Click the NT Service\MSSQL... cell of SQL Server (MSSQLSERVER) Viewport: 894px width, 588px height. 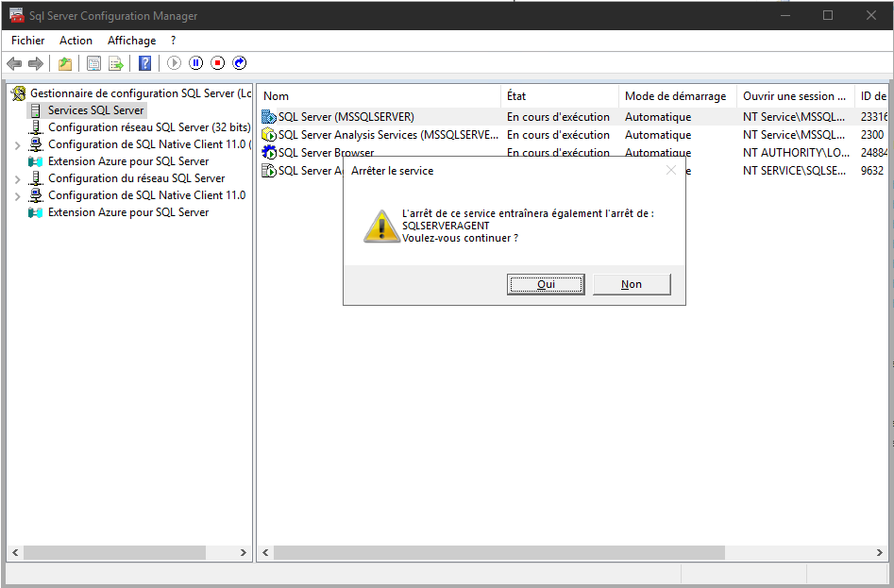(794, 117)
